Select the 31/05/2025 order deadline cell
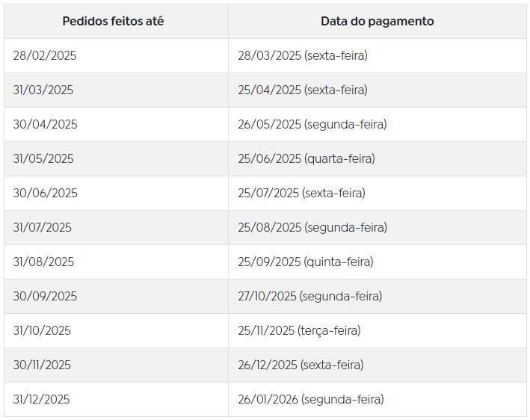The image size is (530, 420). tap(43, 158)
